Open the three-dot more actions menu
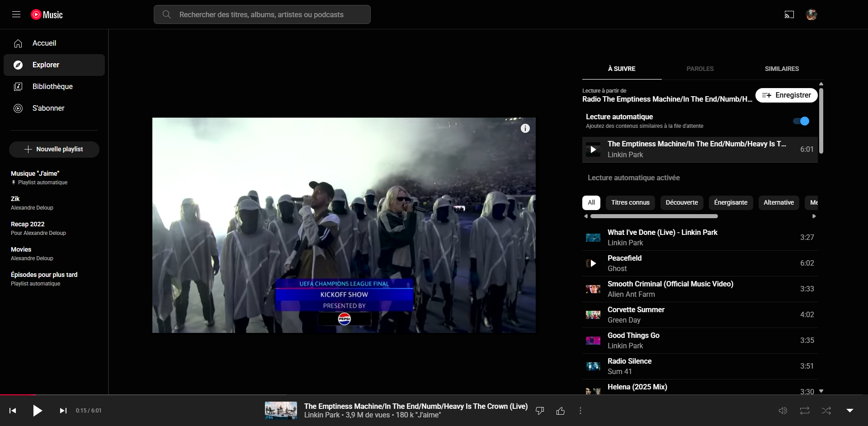The image size is (868, 426). point(580,411)
